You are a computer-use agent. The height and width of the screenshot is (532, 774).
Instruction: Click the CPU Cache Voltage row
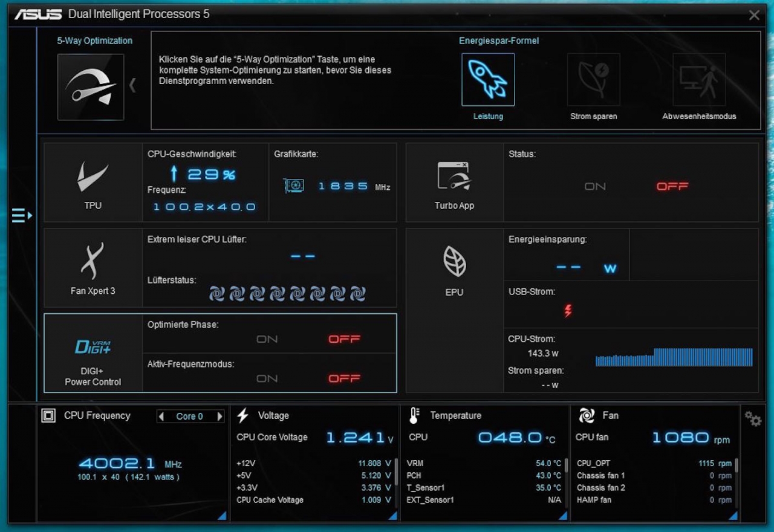tap(314, 500)
